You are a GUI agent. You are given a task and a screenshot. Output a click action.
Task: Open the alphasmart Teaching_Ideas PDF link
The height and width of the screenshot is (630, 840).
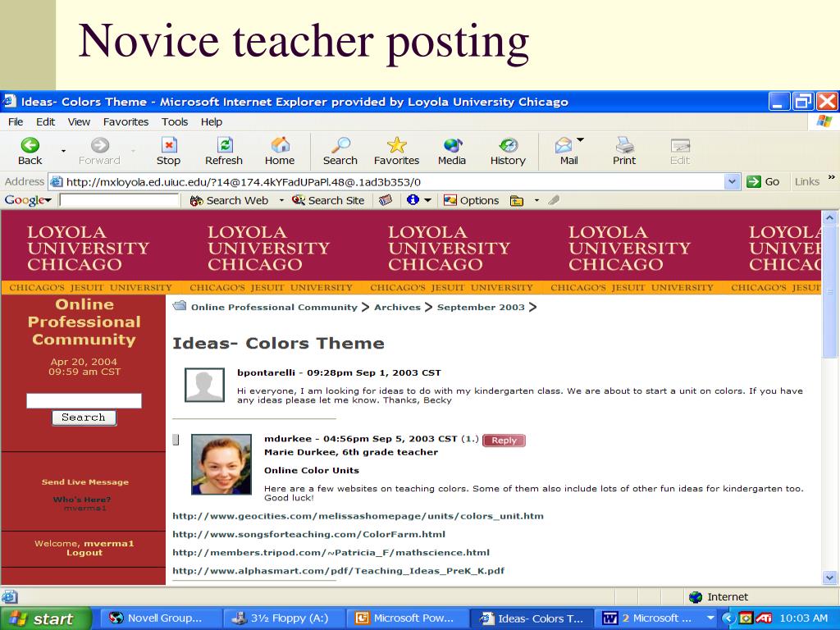pos(338,571)
